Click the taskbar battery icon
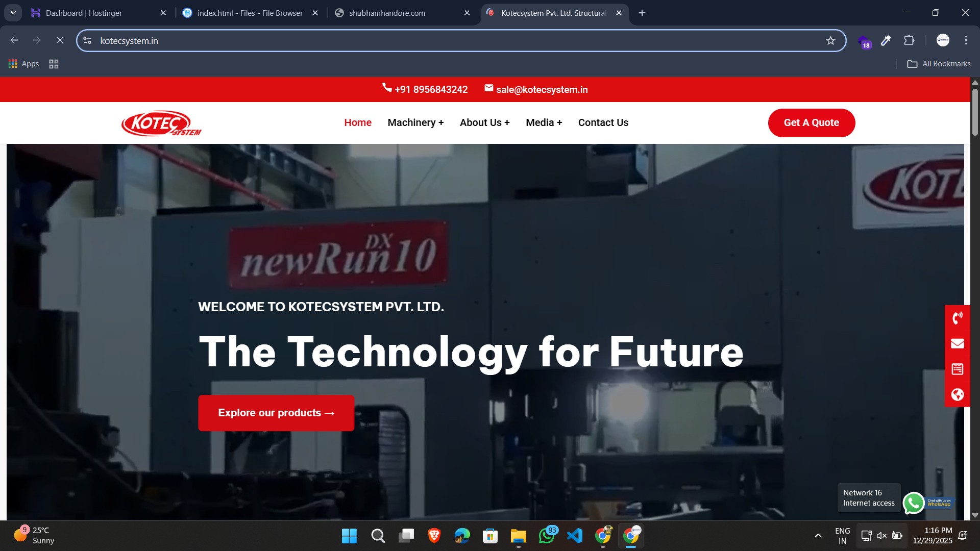This screenshot has width=980, height=551. coord(897,536)
